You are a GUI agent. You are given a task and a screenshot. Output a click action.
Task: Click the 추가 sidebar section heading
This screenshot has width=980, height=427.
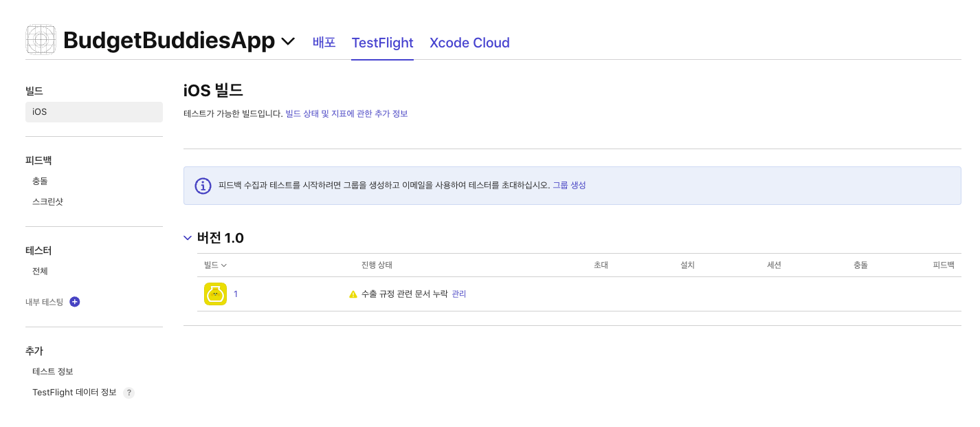click(x=34, y=351)
